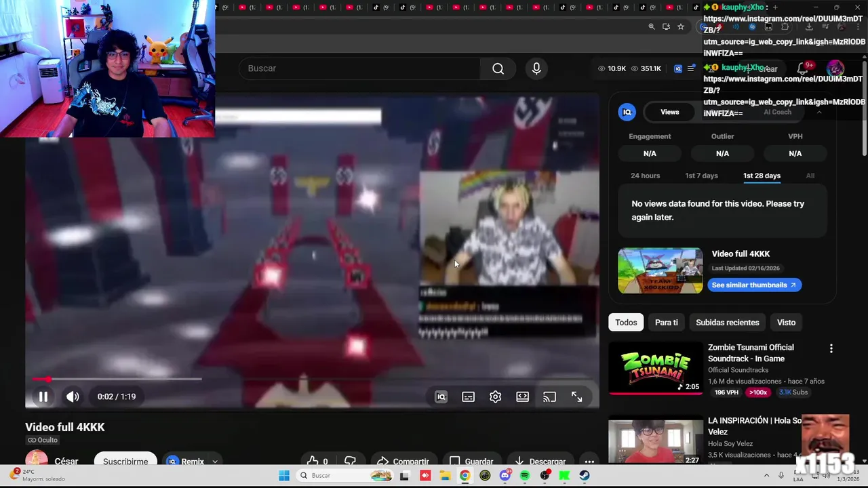Toggle theater mode view
Image resolution: width=868 pixels, height=488 pixels.
522,397
